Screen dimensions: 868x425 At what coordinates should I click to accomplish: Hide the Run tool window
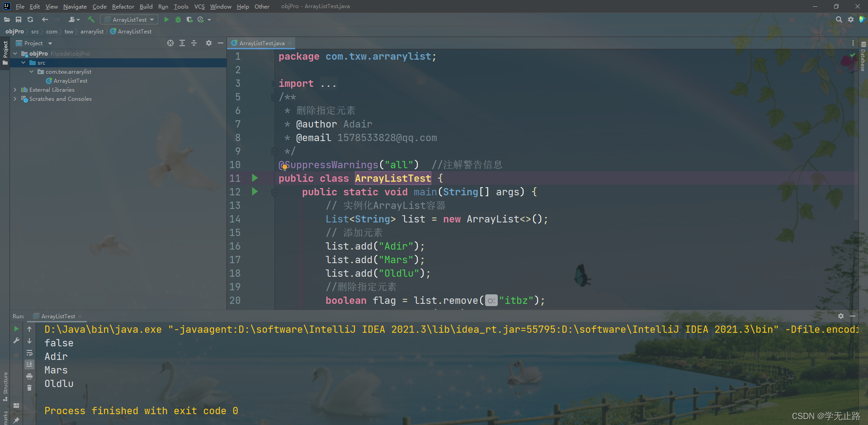853,316
